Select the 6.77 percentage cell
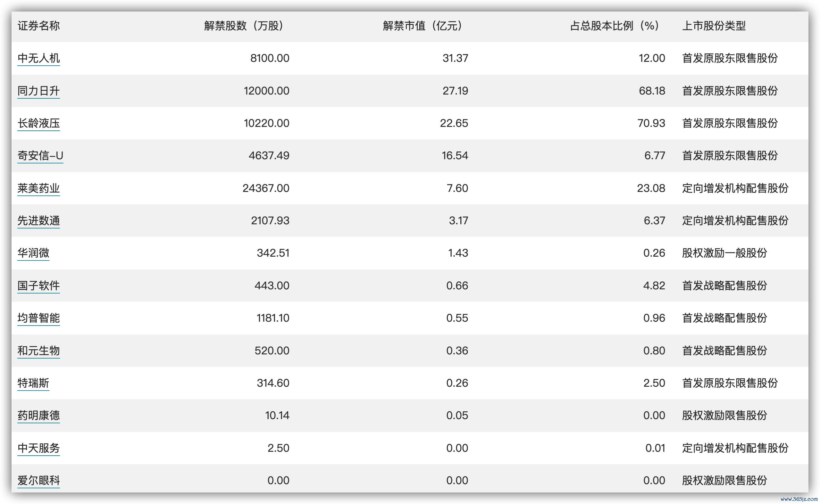The height and width of the screenshot is (504, 820). pyautogui.click(x=655, y=156)
